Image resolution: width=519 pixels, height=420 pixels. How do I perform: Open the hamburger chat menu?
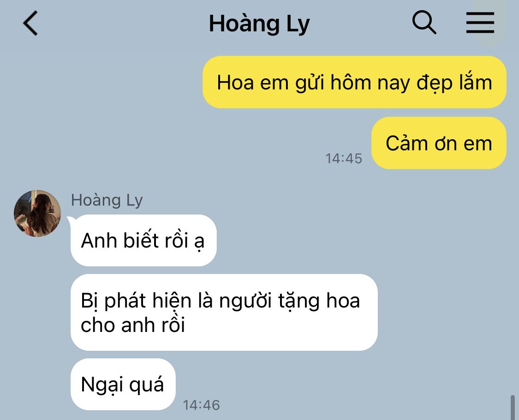pyautogui.click(x=480, y=23)
